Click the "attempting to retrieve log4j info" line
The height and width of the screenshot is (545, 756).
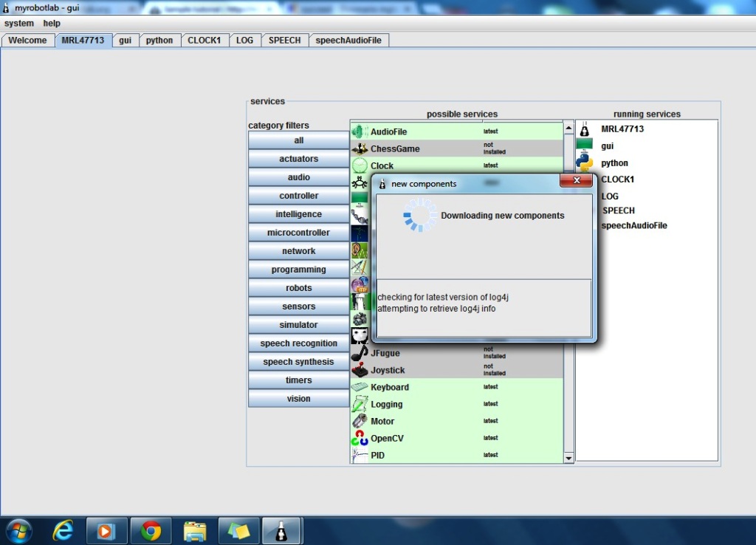click(437, 309)
